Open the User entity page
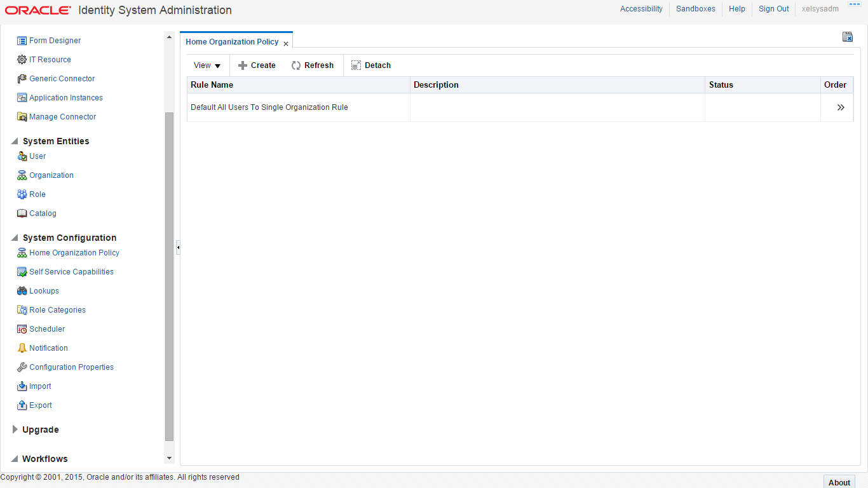The image size is (868, 488). (x=36, y=156)
